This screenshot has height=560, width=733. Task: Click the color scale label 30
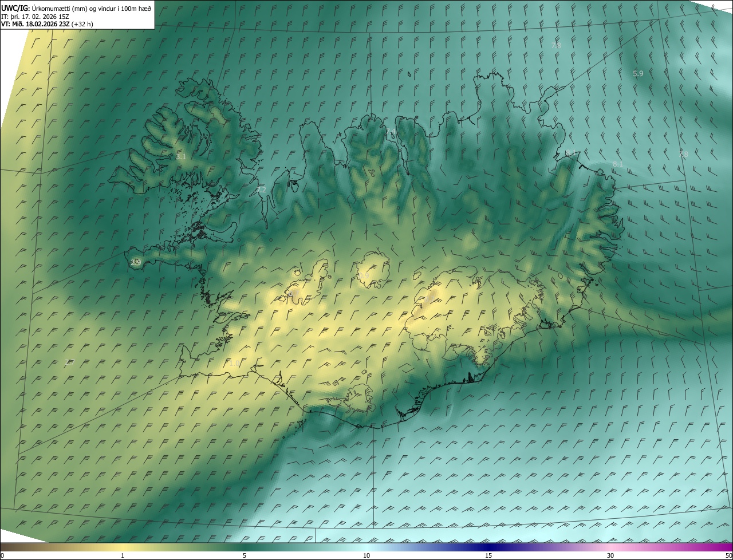[610, 555]
